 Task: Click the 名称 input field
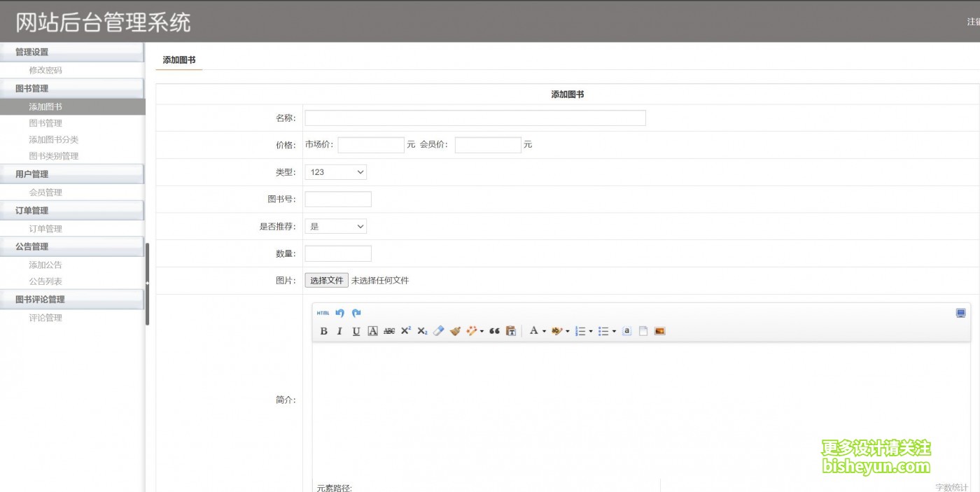pyautogui.click(x=475, y=118)
